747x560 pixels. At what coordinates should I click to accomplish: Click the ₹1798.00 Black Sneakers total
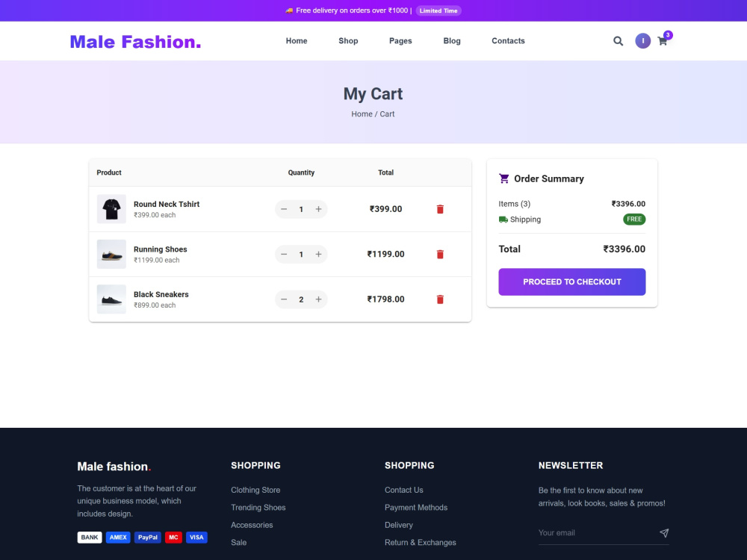[386, 299]
